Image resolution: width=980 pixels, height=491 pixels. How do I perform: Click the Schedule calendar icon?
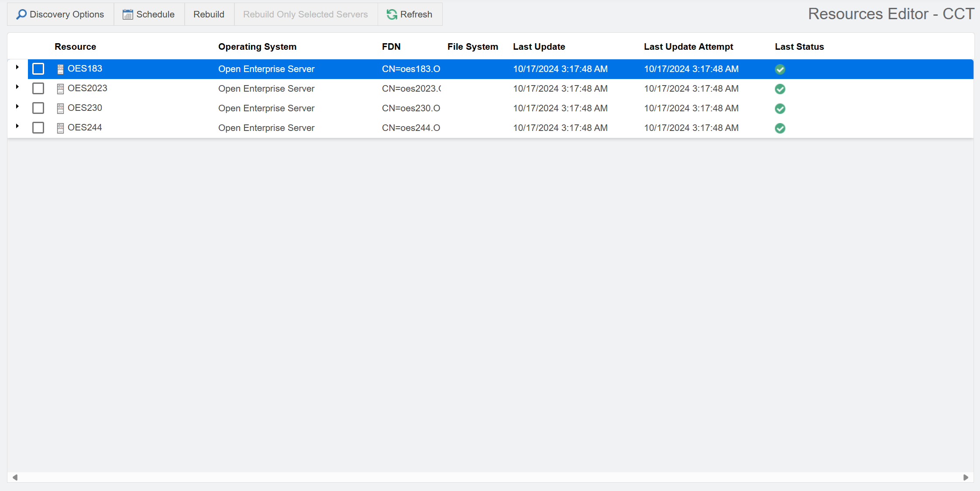click(x=127, y=14)
